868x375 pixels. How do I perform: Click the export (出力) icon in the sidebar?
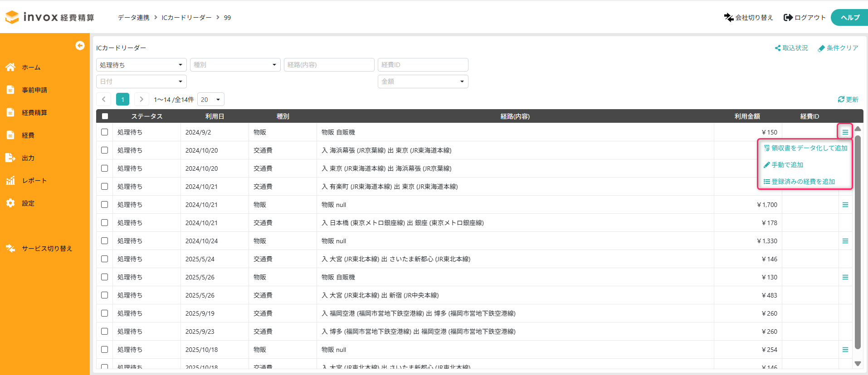pos(10,158)
